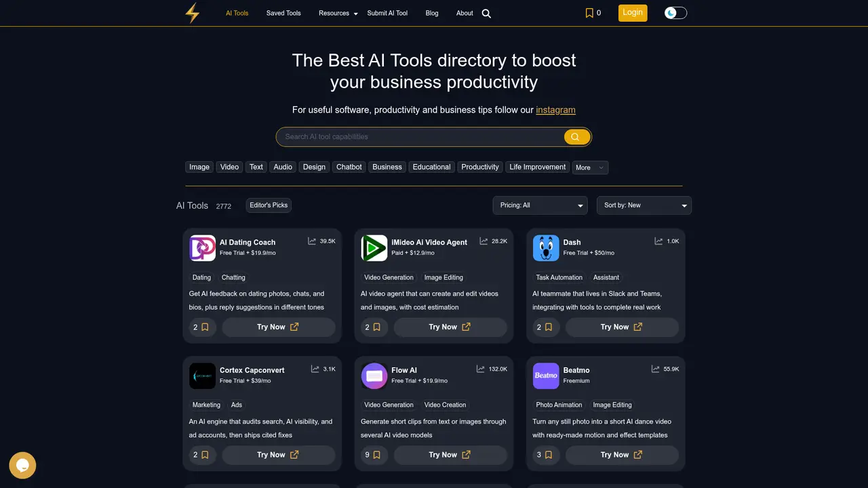Click Flow AI logo icon
The height and width of the screenshot is (488, 868).
click(374, 376)
